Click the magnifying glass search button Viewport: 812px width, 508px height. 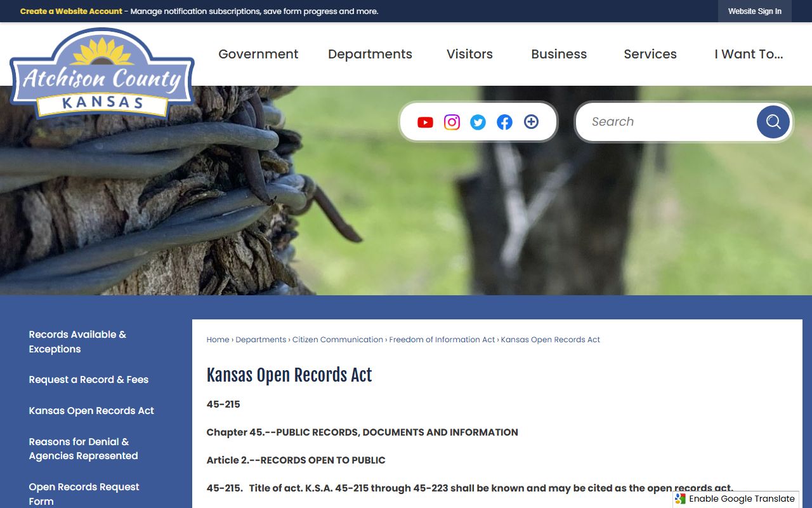click(x=773, y=122)
